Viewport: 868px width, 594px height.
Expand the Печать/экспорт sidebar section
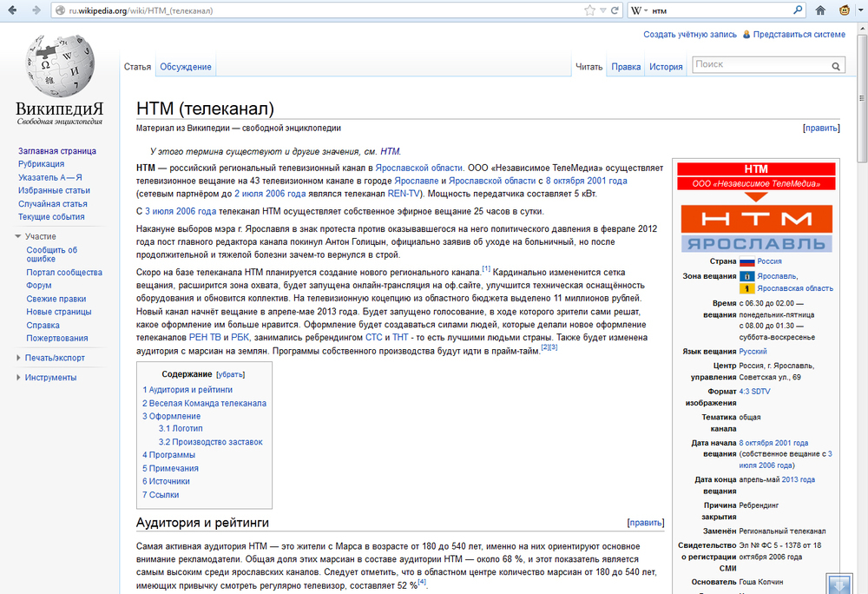pyautogui.click(x=18, y=358)
